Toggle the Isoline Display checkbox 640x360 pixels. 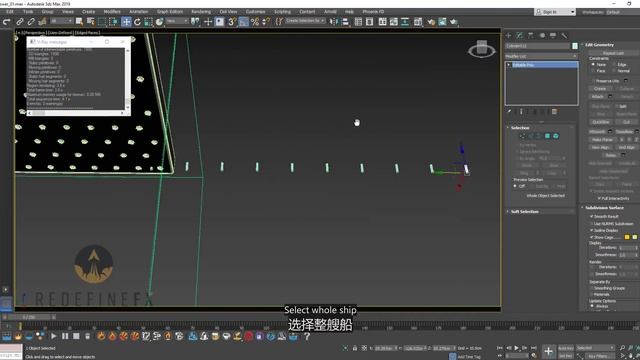[x=591, y=231]
